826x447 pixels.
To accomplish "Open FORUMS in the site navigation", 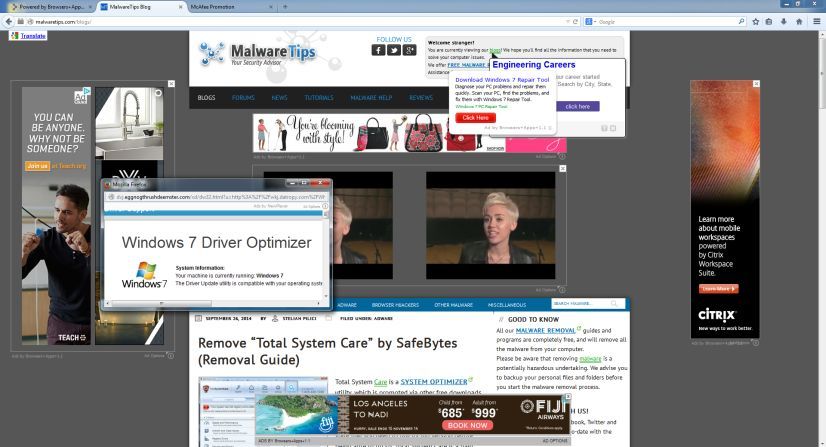I will point(243,97).
